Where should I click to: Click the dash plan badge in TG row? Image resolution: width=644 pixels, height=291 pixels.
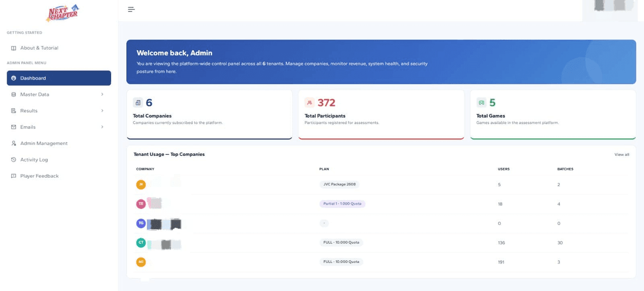[324, 223]
